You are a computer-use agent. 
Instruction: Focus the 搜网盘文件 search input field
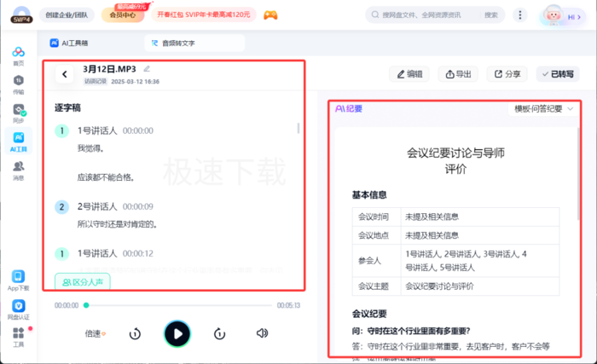[x=421, y=14]
